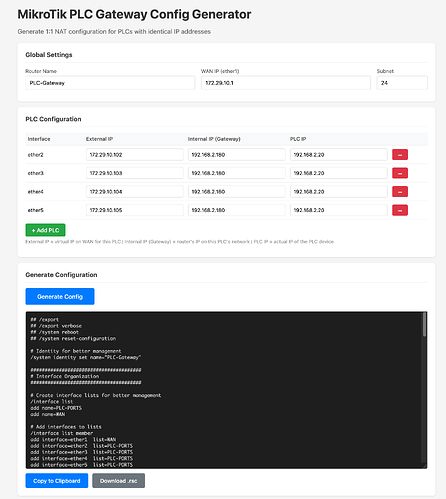Click the PLC IP column header

298,139
